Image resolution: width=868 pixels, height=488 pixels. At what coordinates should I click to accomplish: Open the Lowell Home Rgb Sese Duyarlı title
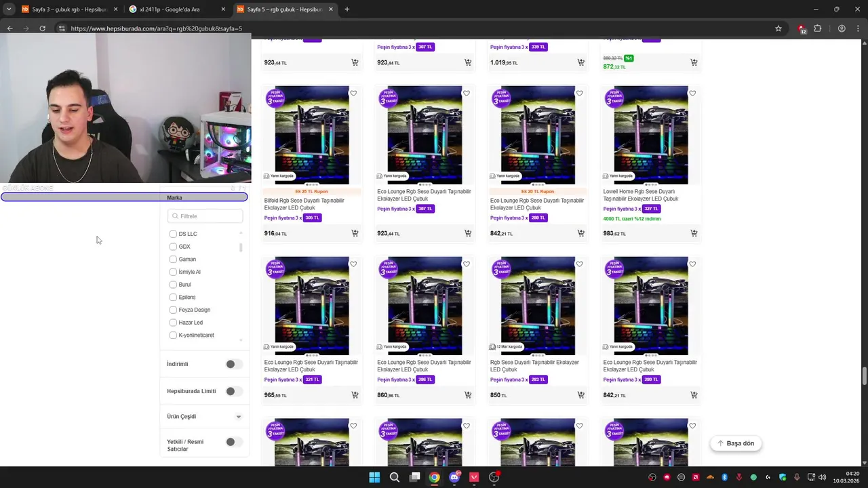click(641, 195)
